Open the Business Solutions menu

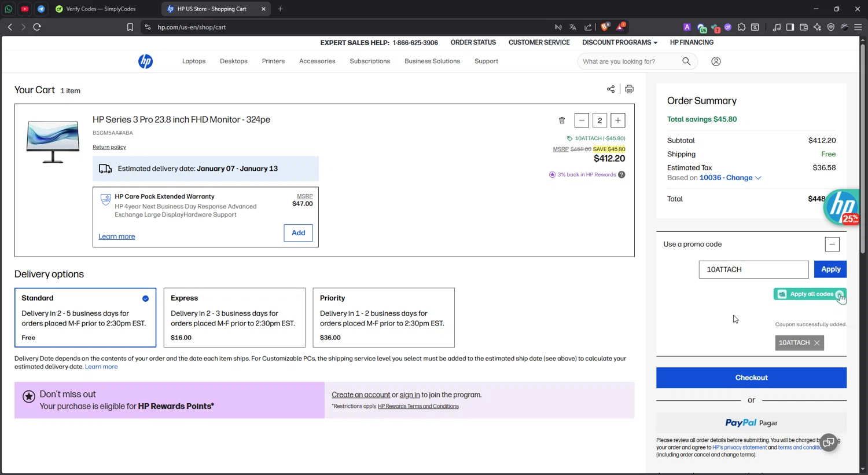[432, 61]
